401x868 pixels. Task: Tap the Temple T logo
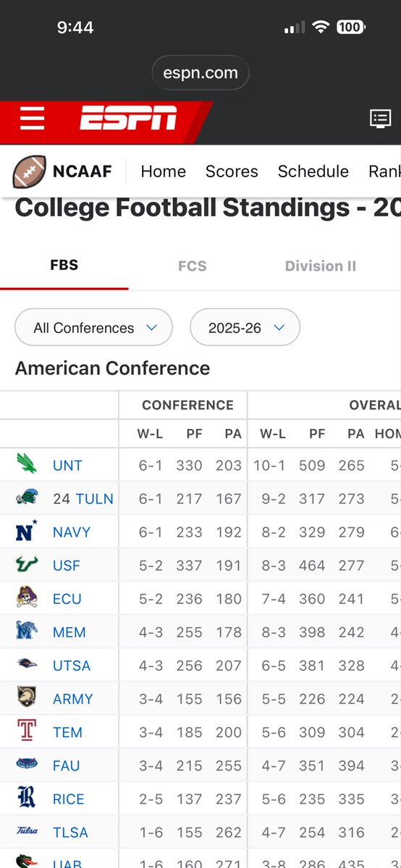click(x=27, y=731)
